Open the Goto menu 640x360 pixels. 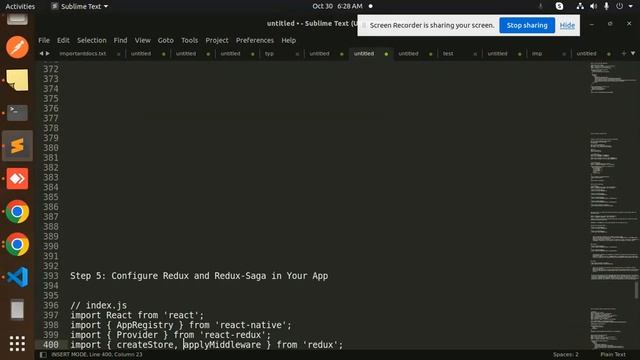click(165, 40)
